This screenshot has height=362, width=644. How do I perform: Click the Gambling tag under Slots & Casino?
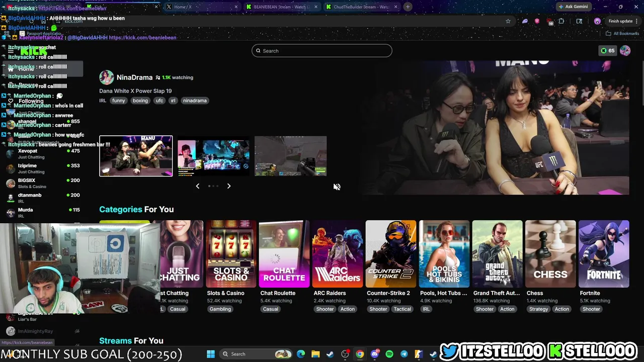220,309
